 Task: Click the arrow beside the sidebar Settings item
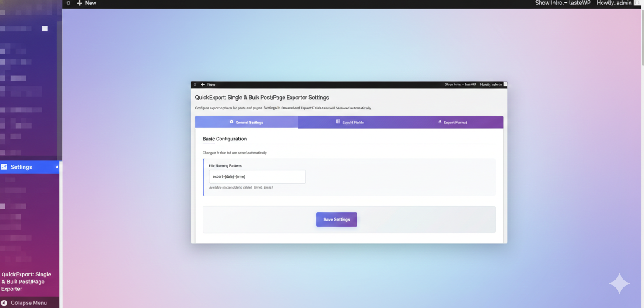pyautogui.click(x=57, y=167)
